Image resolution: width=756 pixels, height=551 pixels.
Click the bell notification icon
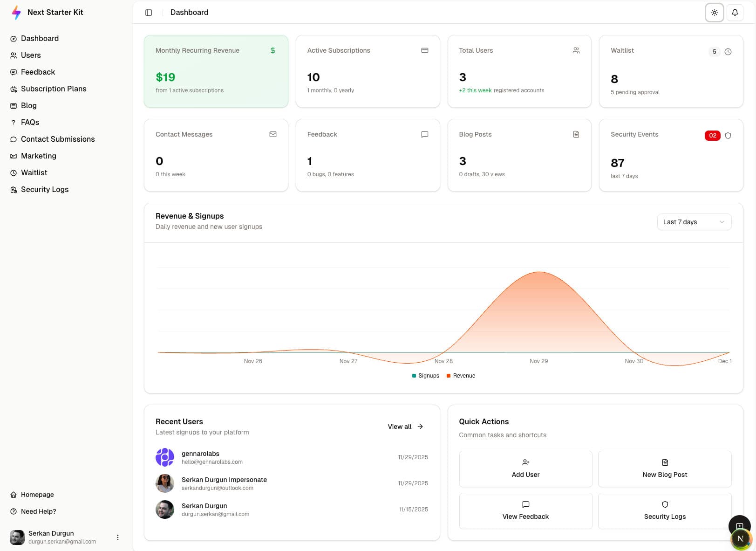point(735,12)
